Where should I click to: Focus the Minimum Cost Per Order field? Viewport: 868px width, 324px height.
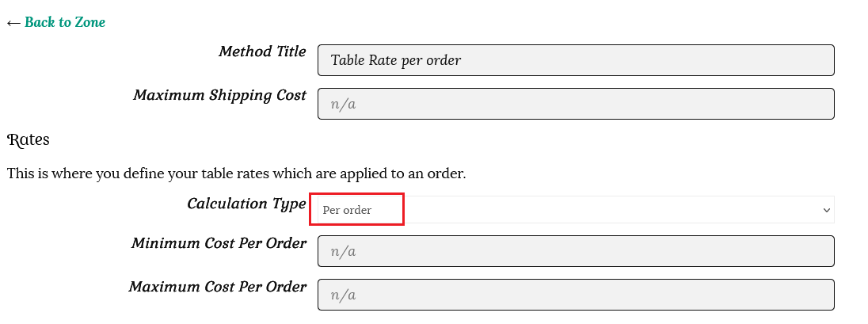click(576, 252)
